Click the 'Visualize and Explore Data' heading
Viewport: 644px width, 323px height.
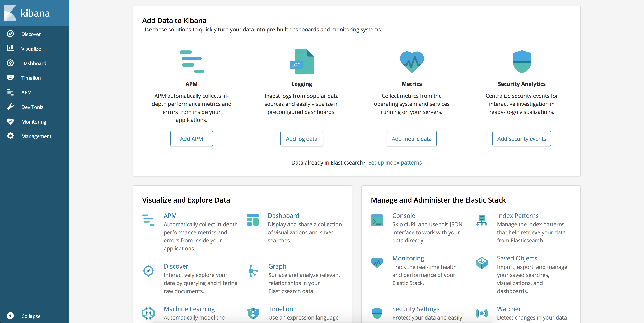(x=186, y=200)
